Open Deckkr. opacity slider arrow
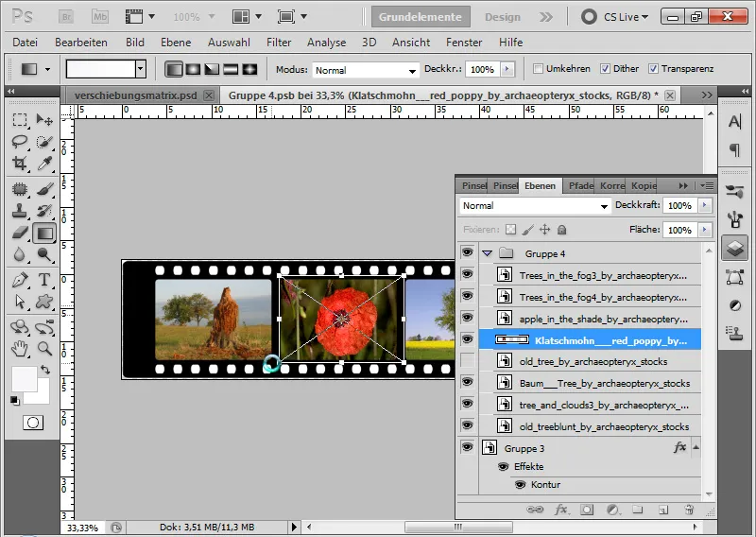This screenshot has width=756, height=537. pyautogui.click(x=507, y=69)
